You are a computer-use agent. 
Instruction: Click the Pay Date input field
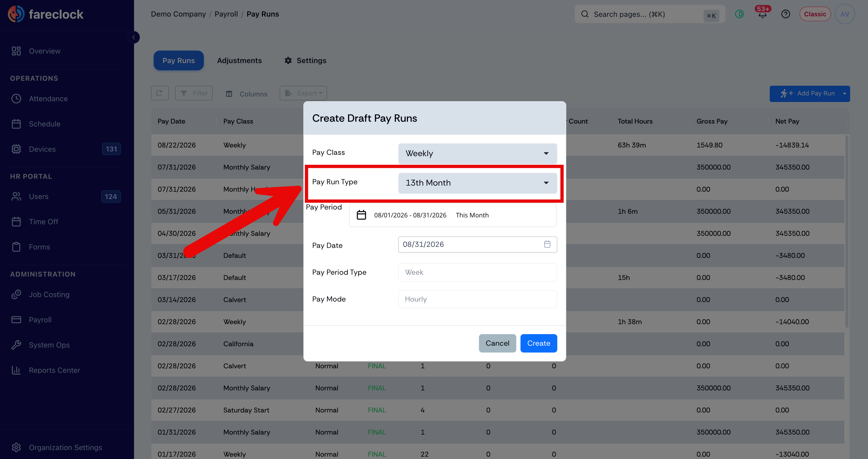click(x=477, y=244)
